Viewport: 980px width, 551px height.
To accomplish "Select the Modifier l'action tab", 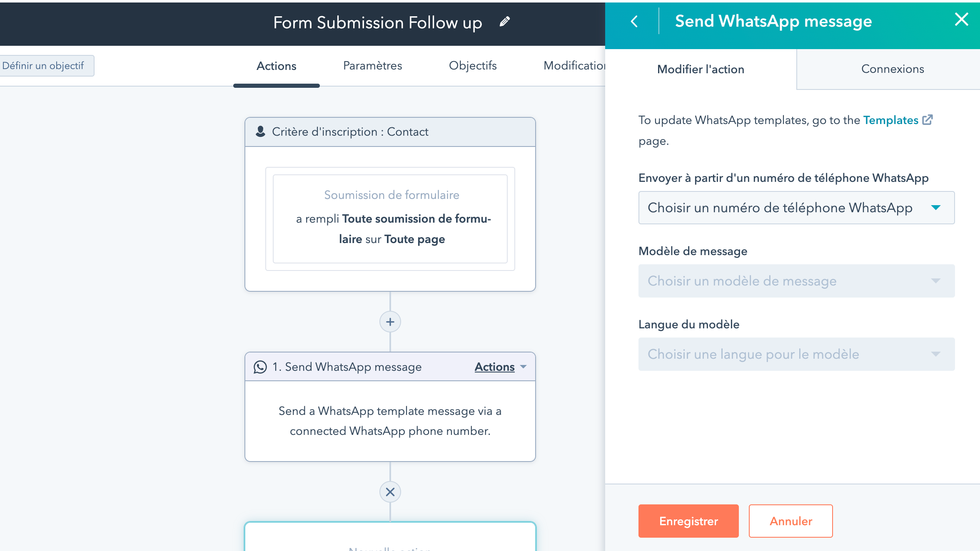I will [700, 69].
